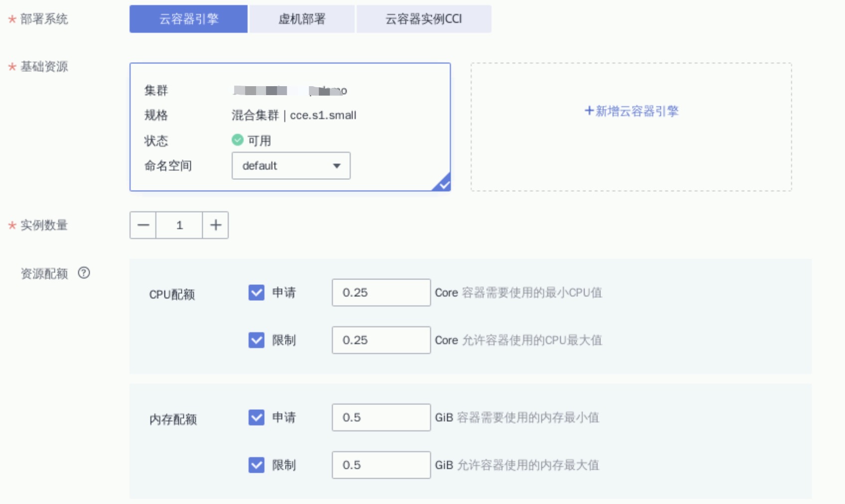Uncheck the CPU配额 申请 checkbox
This screenshot has height=504, width=845.
click(x=257, y=292)
